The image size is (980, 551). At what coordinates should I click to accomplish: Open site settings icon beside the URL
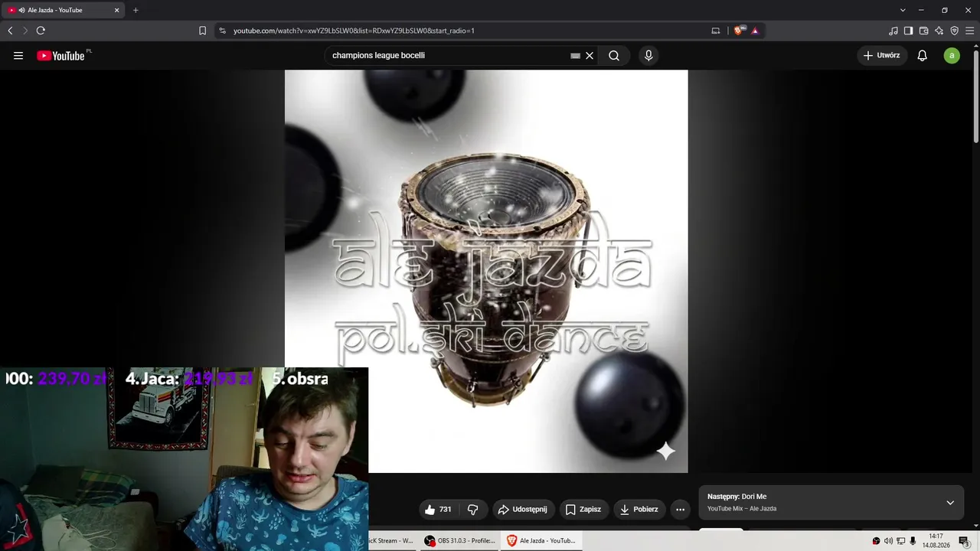click(222, 31)
